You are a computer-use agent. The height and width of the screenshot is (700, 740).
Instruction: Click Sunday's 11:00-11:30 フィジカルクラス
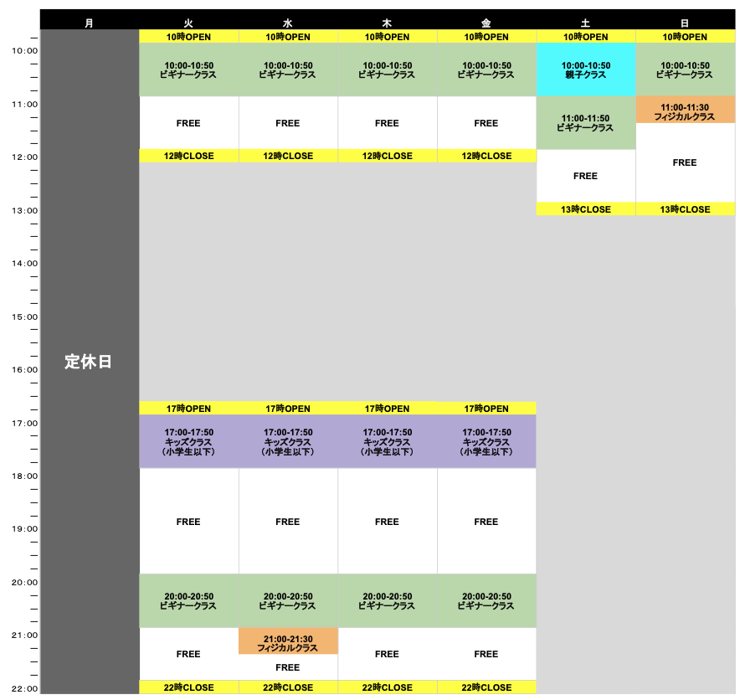[684, 111]
